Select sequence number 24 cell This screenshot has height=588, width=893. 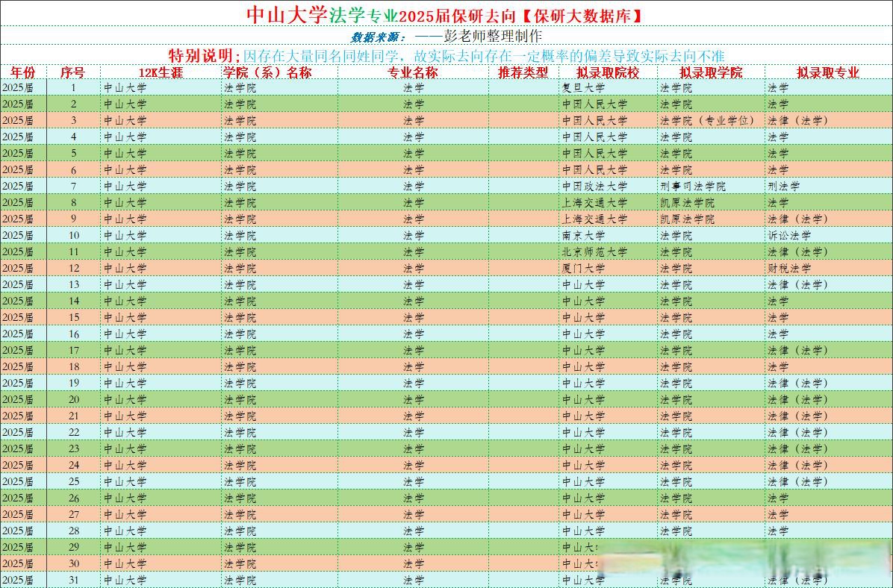point(74,466)
